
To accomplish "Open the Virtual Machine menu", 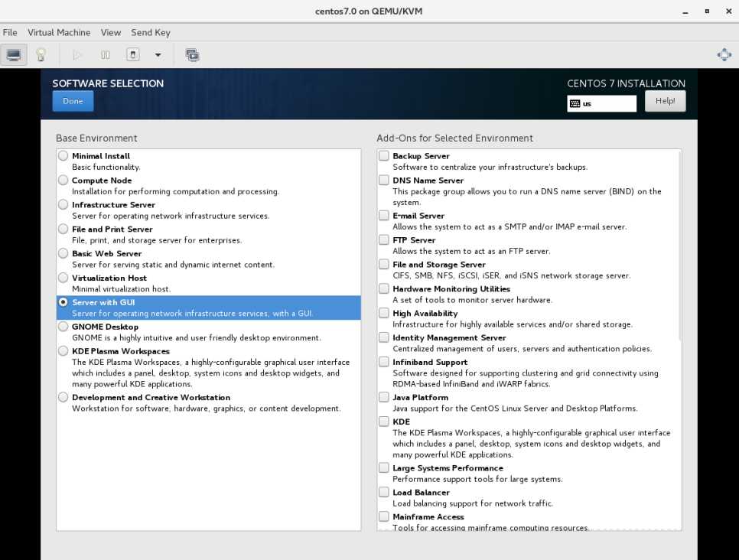I will [59, 33].
